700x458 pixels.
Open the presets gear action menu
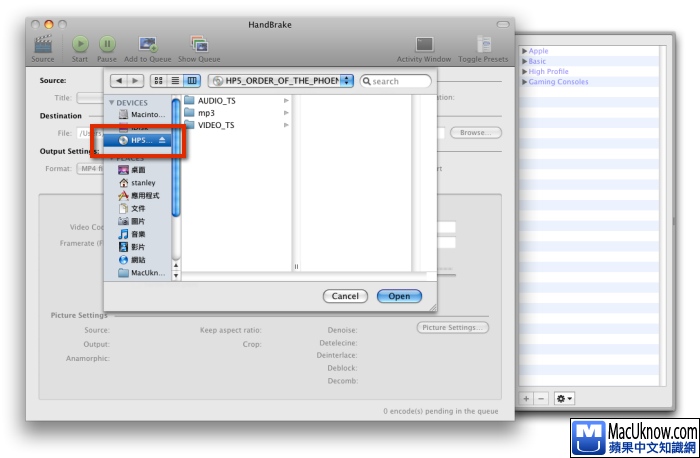[x=564, y=398]
